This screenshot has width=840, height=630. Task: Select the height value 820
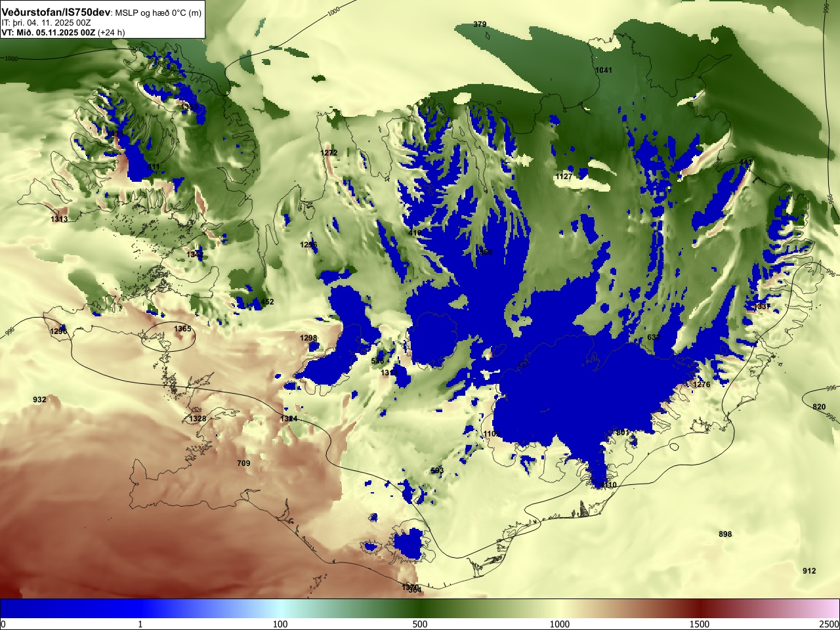(819, 407)
